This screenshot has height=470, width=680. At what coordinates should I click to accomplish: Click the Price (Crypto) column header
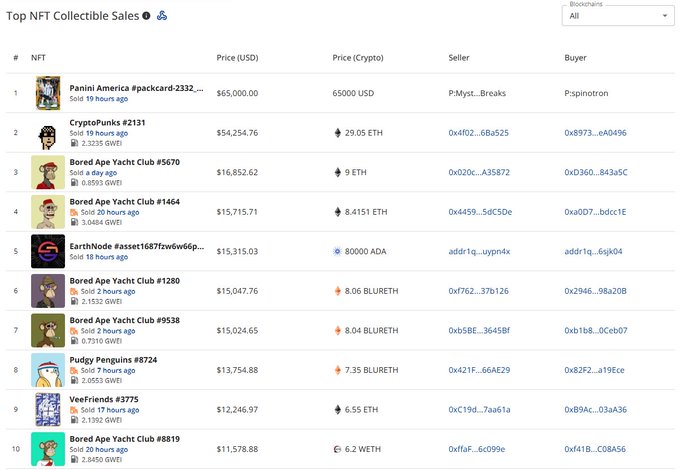tap(358, 58)
